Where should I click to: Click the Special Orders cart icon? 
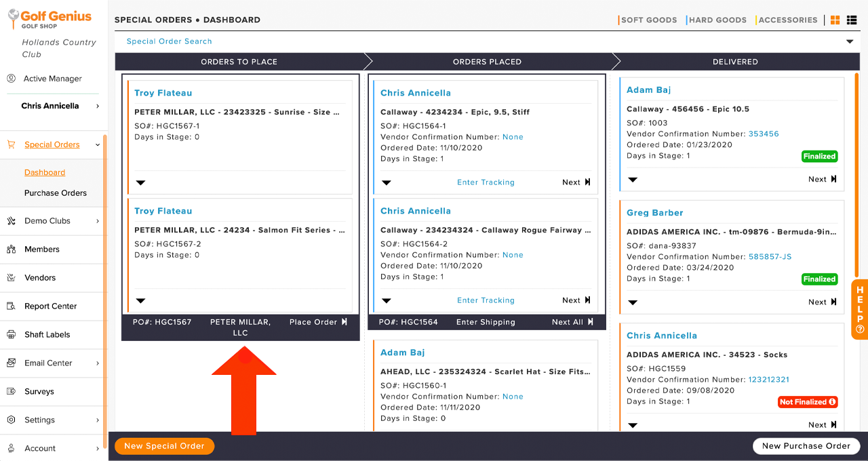[11, 144]
